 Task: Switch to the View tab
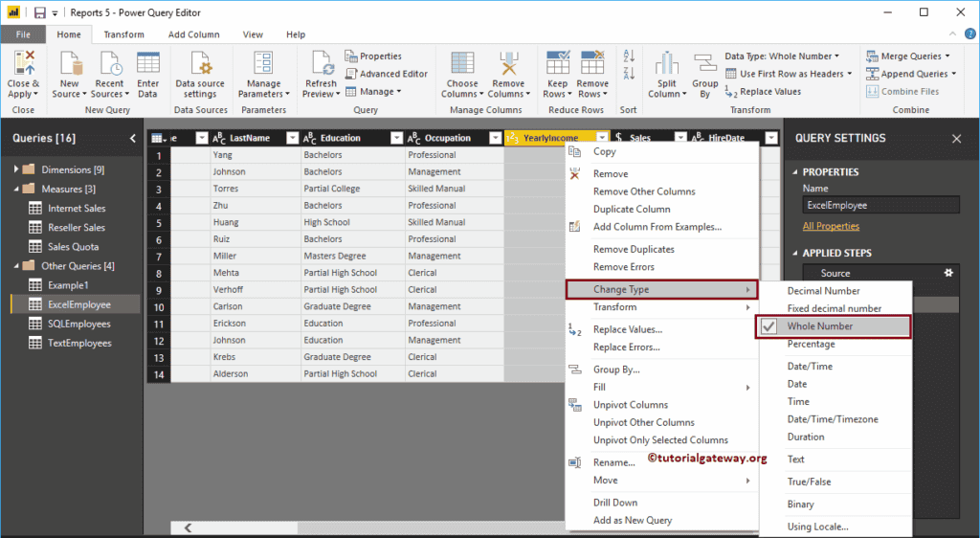click(253, 34)
